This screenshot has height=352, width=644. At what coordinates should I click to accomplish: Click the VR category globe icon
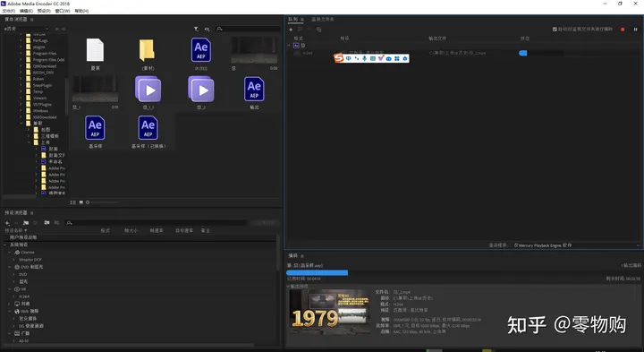click(x=17, y=289)
